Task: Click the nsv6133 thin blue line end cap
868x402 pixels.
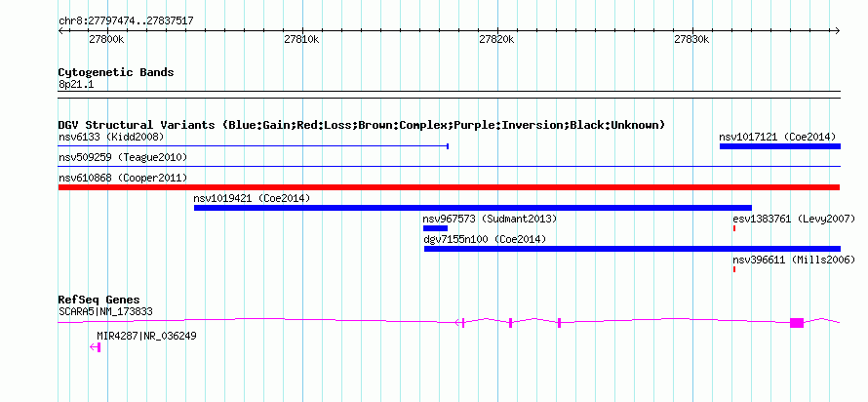Action: point(448,146)
